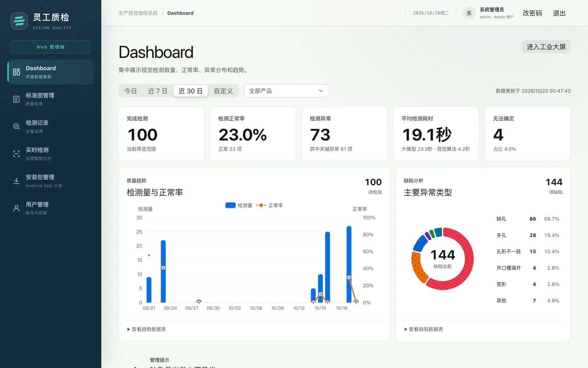The width and height of the screenshot is (588, 368).
Task: Click the 进入工业大屏 button
Action: click(546, 47)
